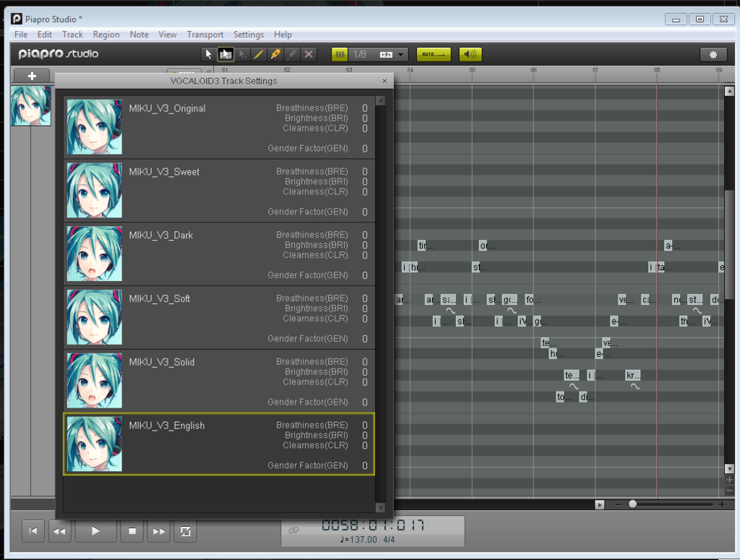Click the fast forward button
Image resolution: width=740 pixels, height=560 pixels.
click(x=158, y=531)
